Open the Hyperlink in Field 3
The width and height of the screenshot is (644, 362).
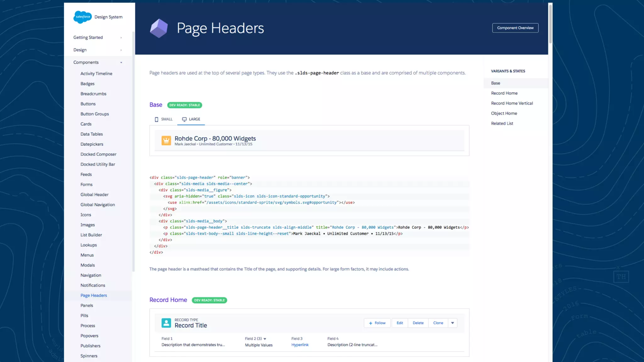pyautogui.click(x=300, y=345)
